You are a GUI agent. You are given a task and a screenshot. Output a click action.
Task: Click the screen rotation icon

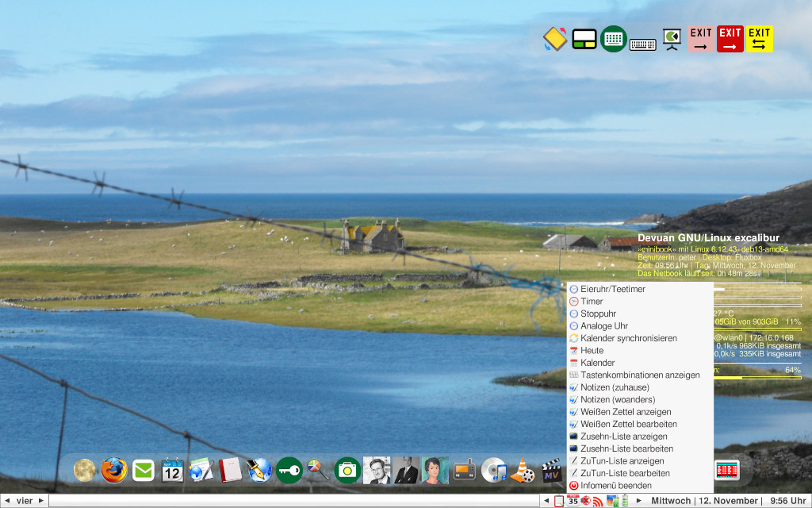(554, 39)
